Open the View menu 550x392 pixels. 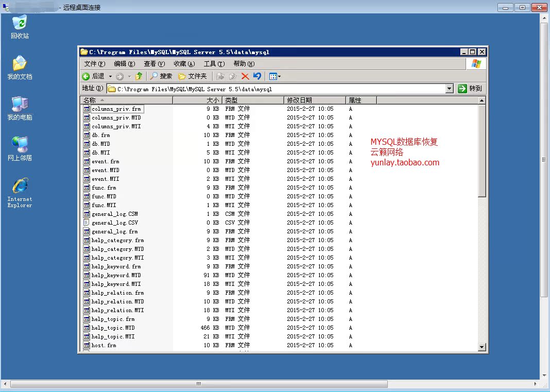tap(154, 63)
